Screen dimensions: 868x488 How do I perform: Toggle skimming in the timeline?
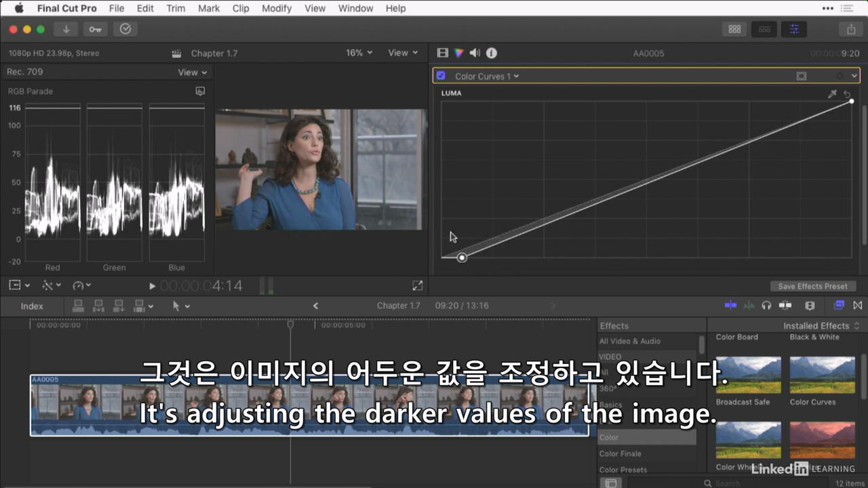(x=730, y=306)
